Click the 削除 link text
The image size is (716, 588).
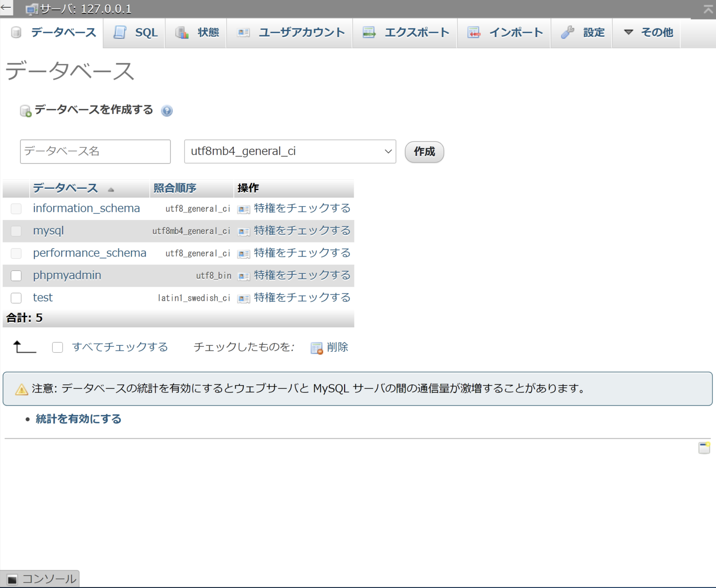click(x=338, y=347)
